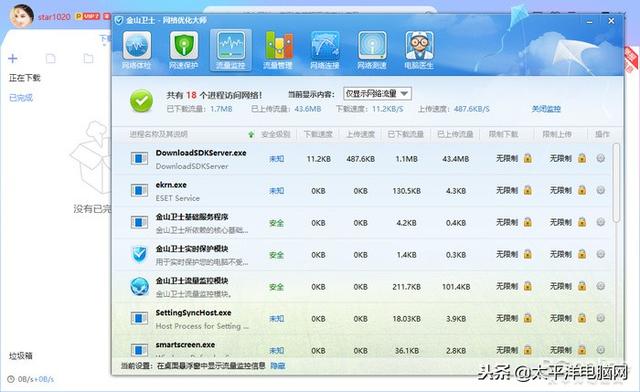Toggle upload limit lock for ekrn.exe
The height and width of the screenshot is (392, 640).
tap(582, 190)
